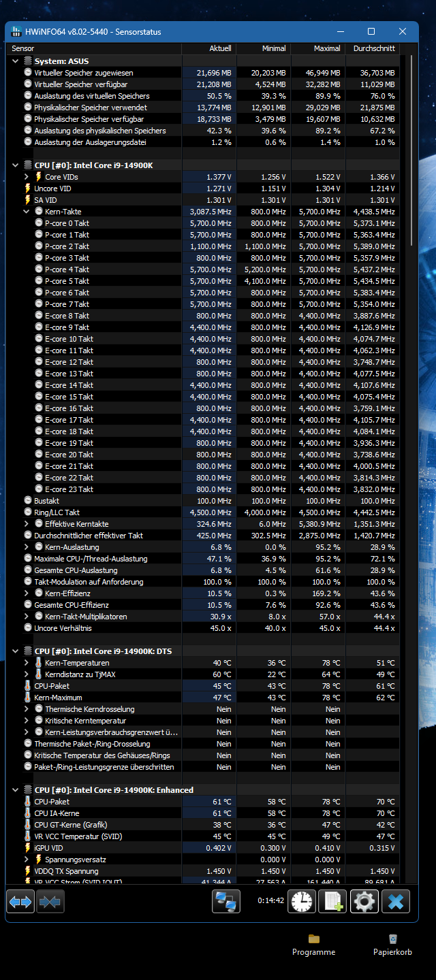Click the 3,087.5 MHz Kern-Takte current value
This screenshot has height=980, width=436.
[x=210, y=212]
